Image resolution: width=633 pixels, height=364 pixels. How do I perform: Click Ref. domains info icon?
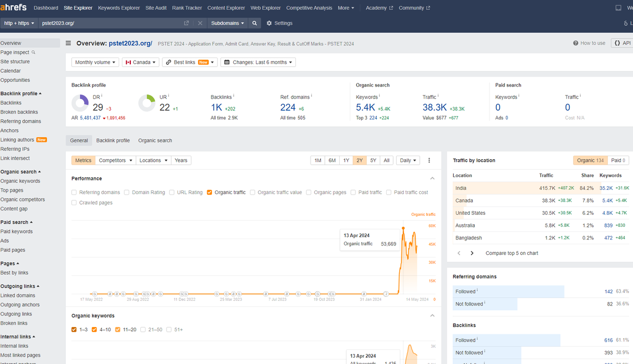[312, 96]
